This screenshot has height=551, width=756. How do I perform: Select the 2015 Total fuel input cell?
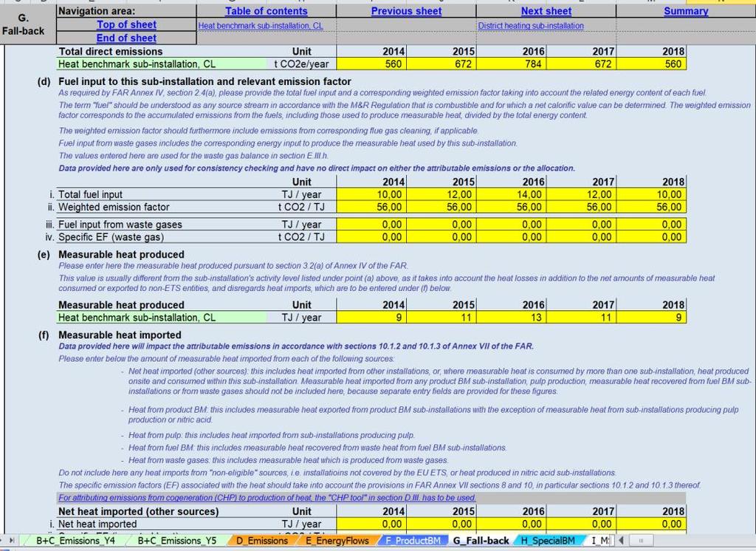point(441,194)
